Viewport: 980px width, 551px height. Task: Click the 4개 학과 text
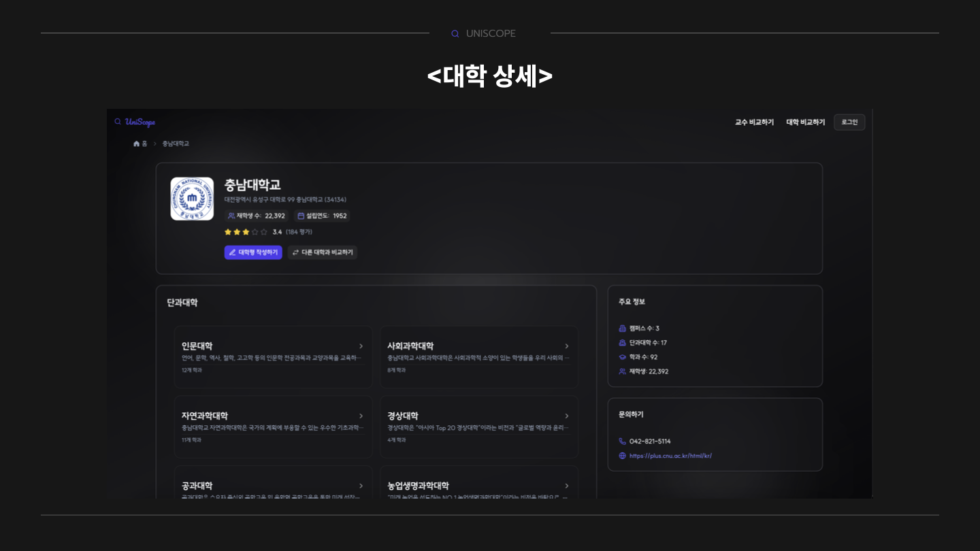(396, 441)
